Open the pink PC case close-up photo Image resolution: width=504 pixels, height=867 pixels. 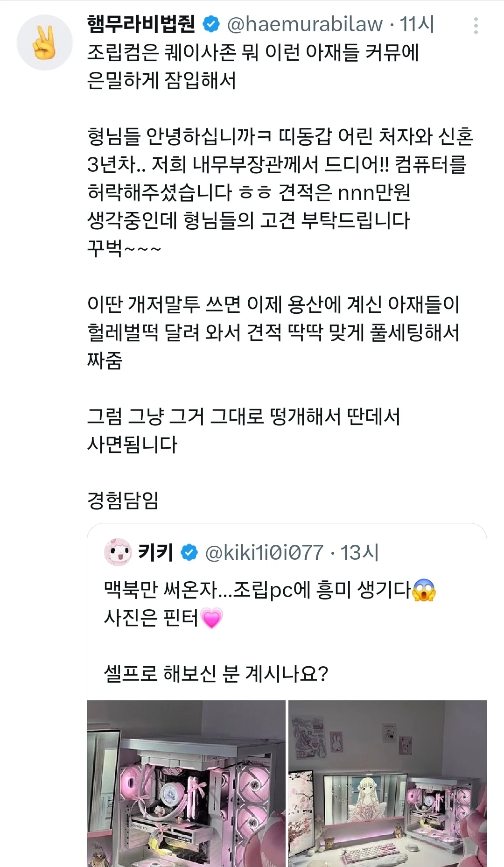point(186,783)
